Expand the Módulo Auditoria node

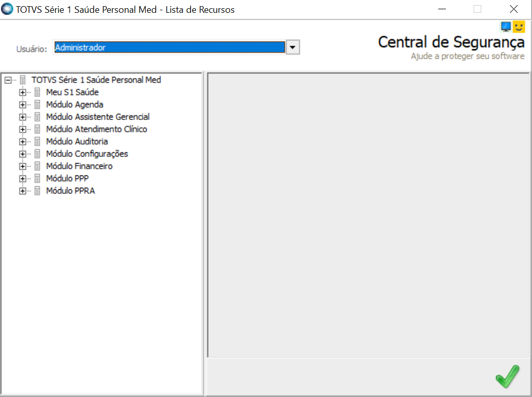(x=23, y=142)
